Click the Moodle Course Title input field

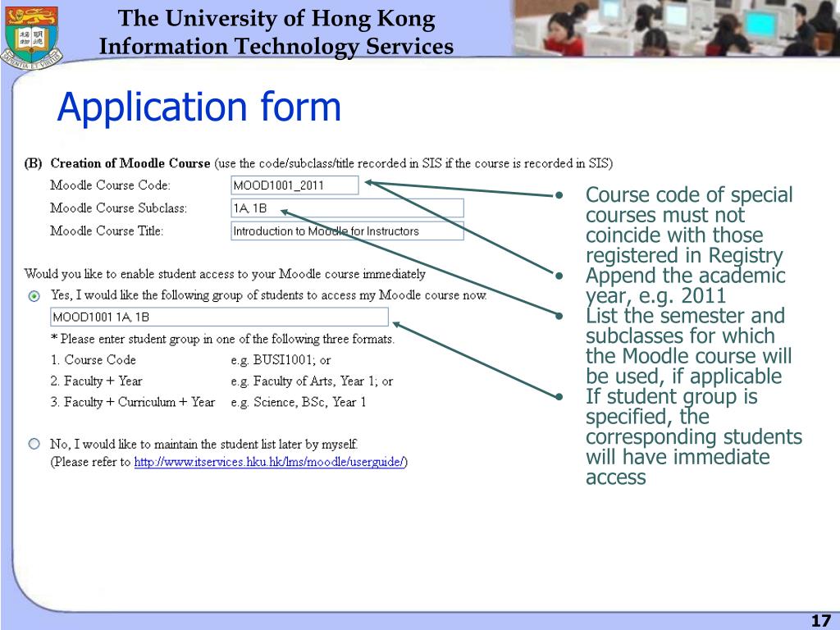click(x=347, y=231)
